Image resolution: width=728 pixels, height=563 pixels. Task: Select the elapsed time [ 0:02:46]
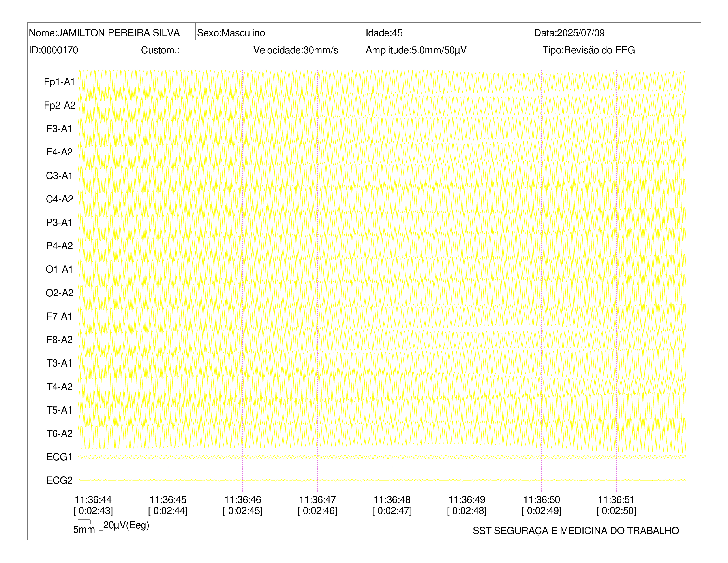[317, 511]
